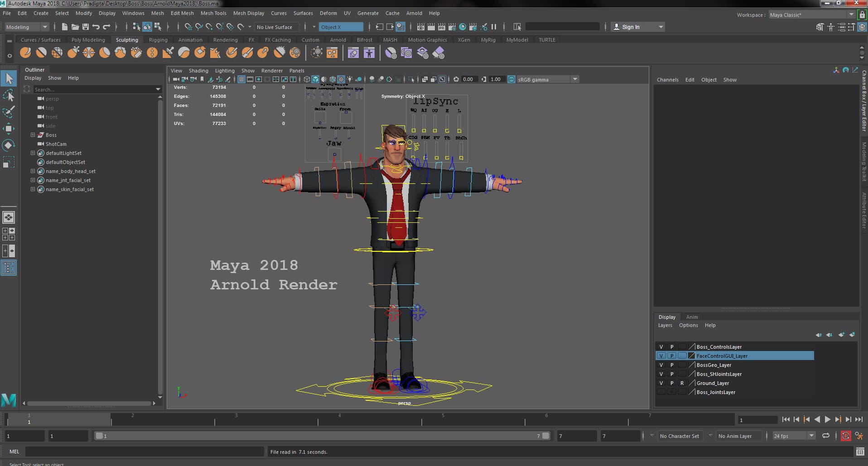
Task: Switch to the Rigging shelf tab
Action: coord(158,40)
